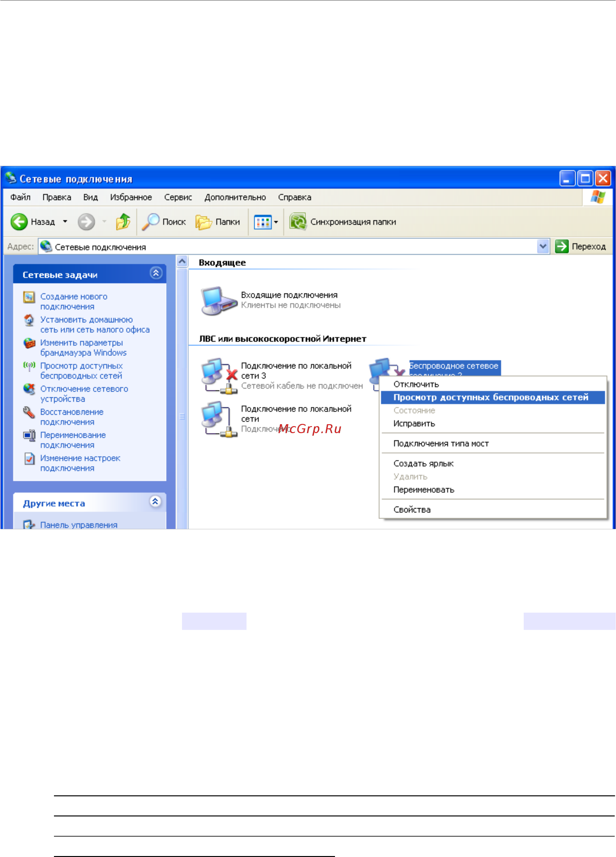Click Изменение настроек подключения icon

point(29,458)
